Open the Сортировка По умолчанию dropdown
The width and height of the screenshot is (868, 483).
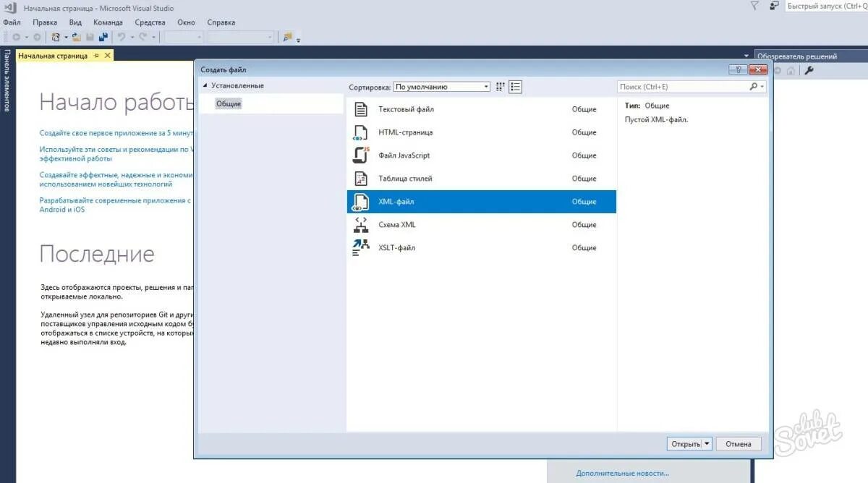441,87
